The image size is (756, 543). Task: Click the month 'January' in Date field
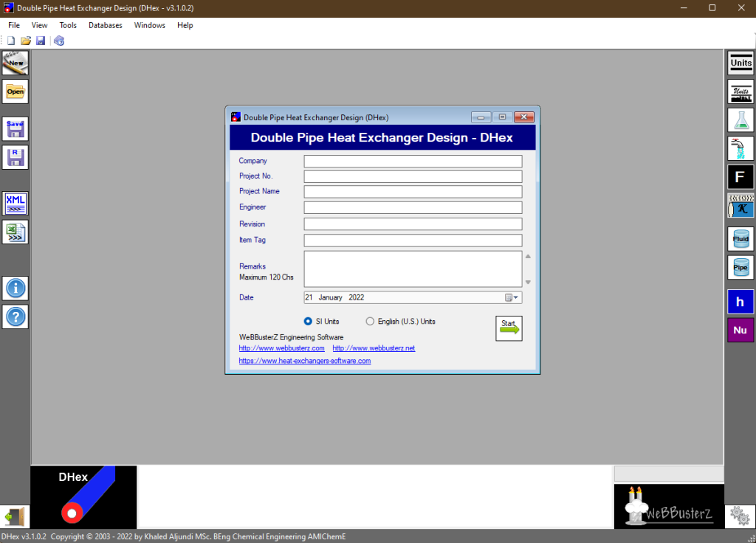pyautogui.click(x=330, y=298)
